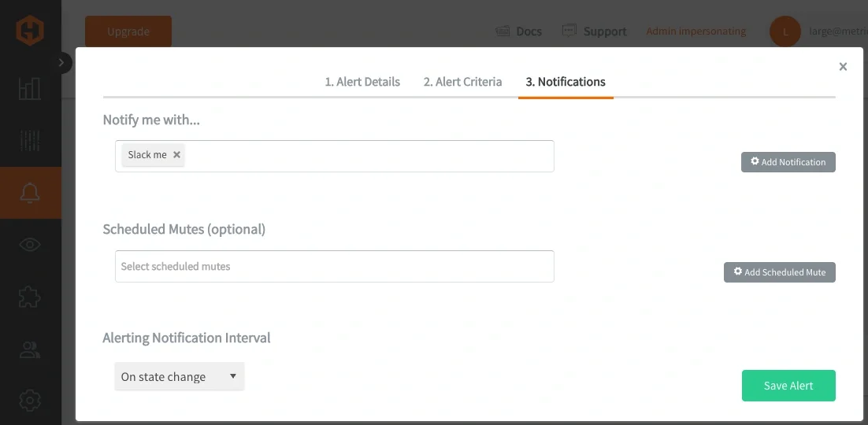Switch to the 2. Alert Criteria tab
Image resolution: width=868 pixels, height=425 pixels.
point(463,82)
